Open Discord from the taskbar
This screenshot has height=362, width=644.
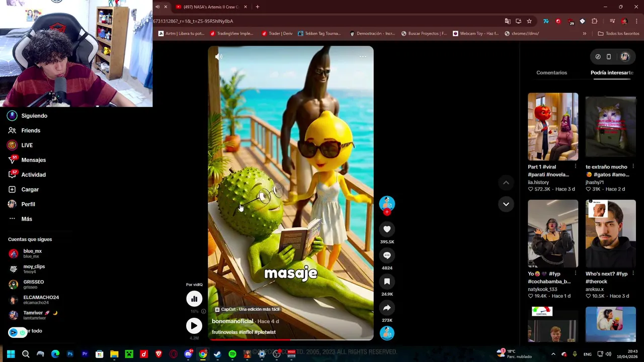(x=188, y=354)
